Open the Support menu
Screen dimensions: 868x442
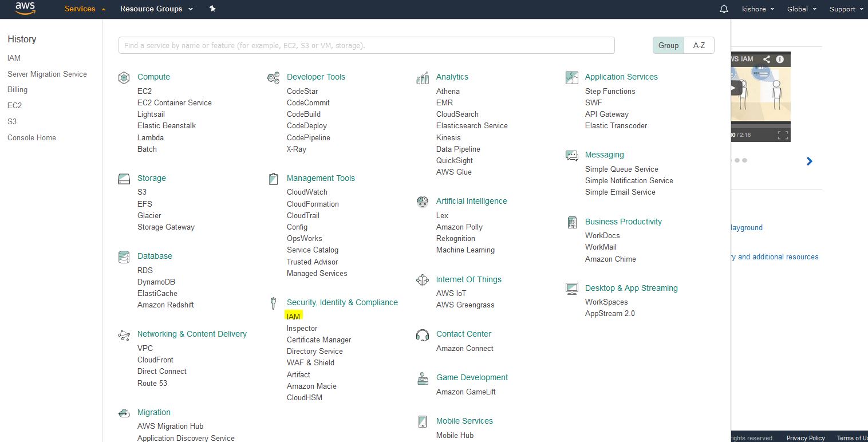846,9
